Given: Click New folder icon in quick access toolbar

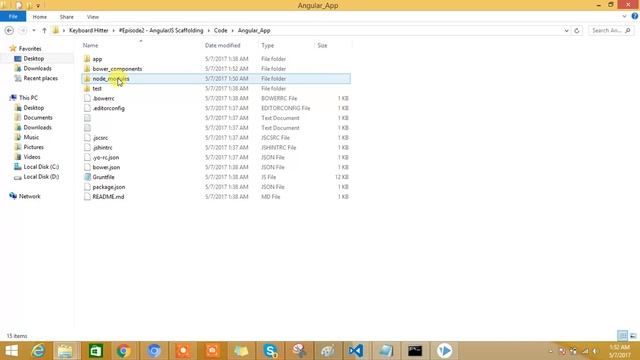Looking at the screenshot, I should click(x=29, y=5).
